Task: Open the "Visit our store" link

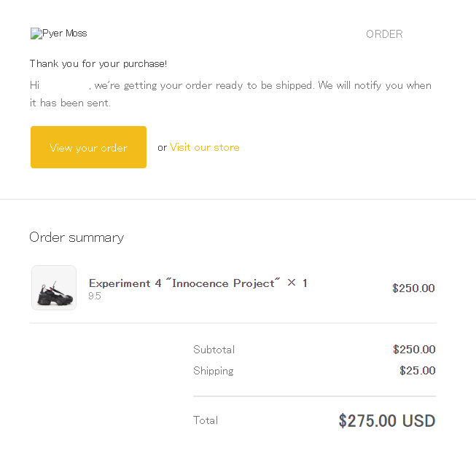Action: click(205, 147)
